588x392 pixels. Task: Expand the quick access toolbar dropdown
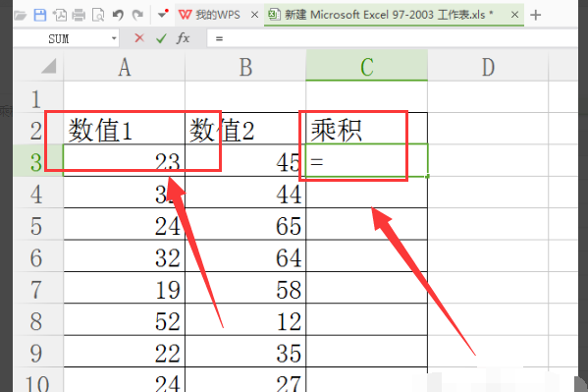(163, 14)
